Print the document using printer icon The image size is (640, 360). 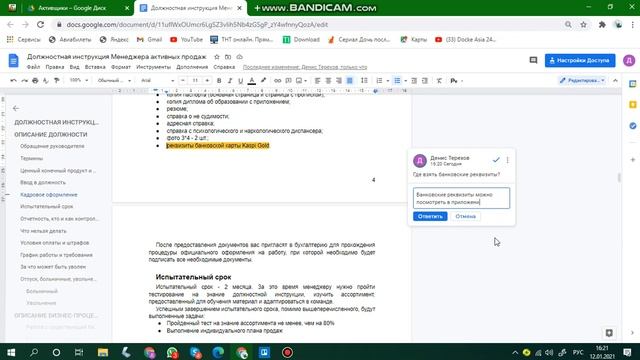[35, 81]
